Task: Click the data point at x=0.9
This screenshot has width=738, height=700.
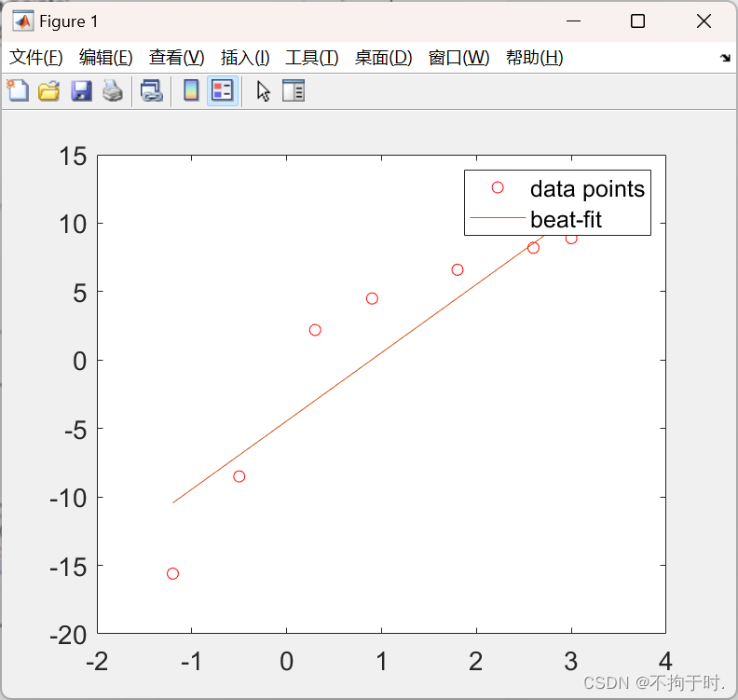Action: pyautogui.click(x=372, y=298)
